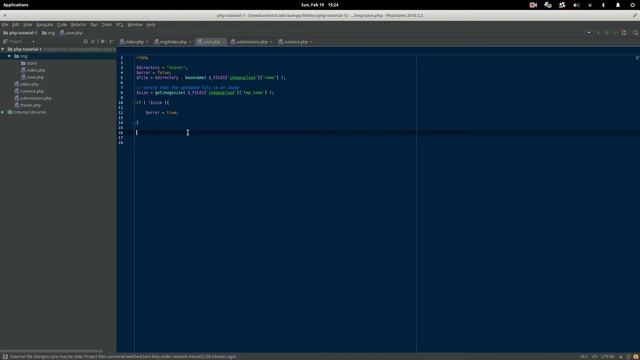Open the Edit menu
The image size is (640, 360).
click(x=16, y=25)
